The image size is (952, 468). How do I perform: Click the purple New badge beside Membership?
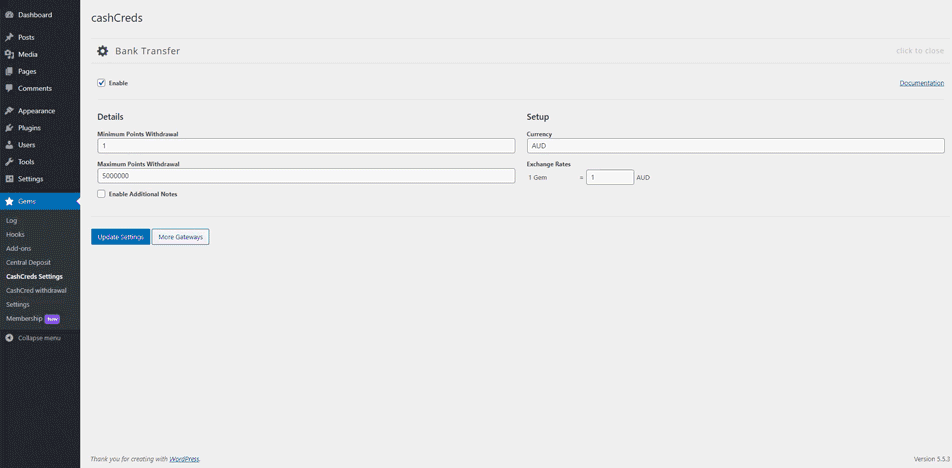(x=52, y=319)
